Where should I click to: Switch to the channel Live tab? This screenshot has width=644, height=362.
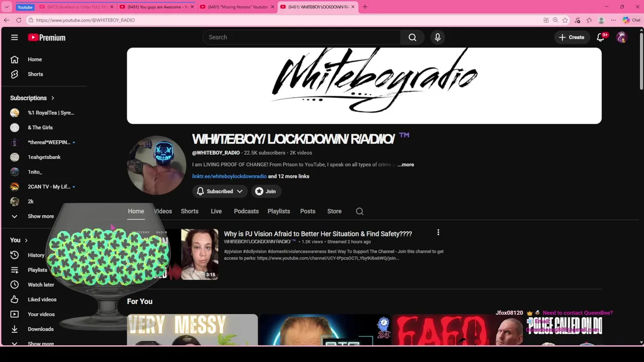(x=216, y=211)
